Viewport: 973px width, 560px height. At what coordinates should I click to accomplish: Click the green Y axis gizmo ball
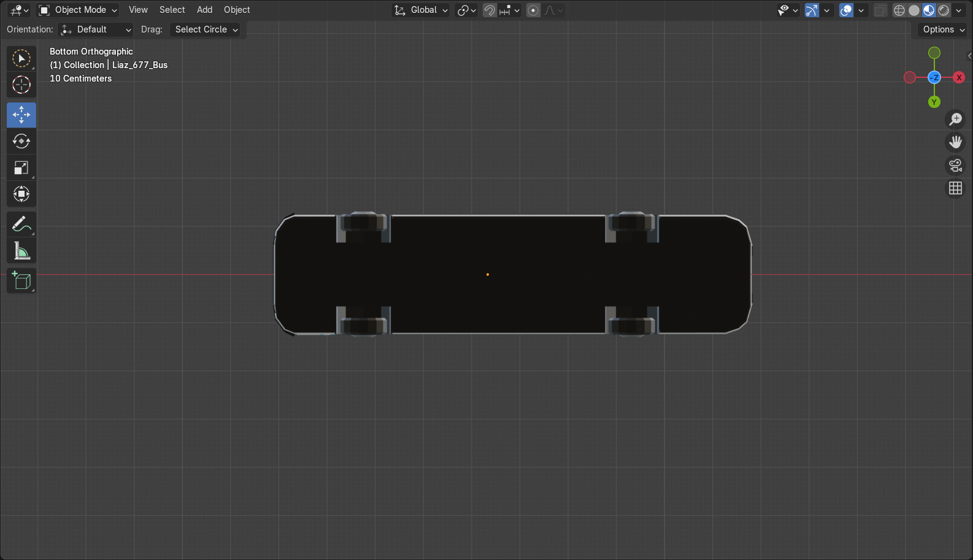point(934,102)
